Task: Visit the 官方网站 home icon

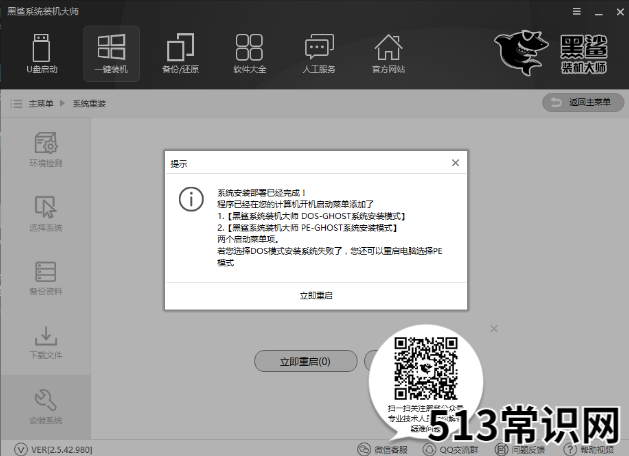Action: coord(388,54)
